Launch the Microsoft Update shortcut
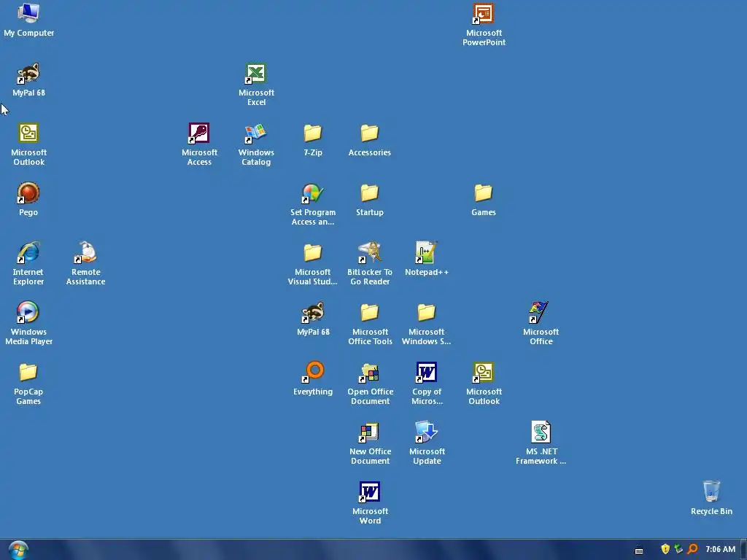Image resolution: width=747 pixels, height=560 pixels. pos(426,443)
